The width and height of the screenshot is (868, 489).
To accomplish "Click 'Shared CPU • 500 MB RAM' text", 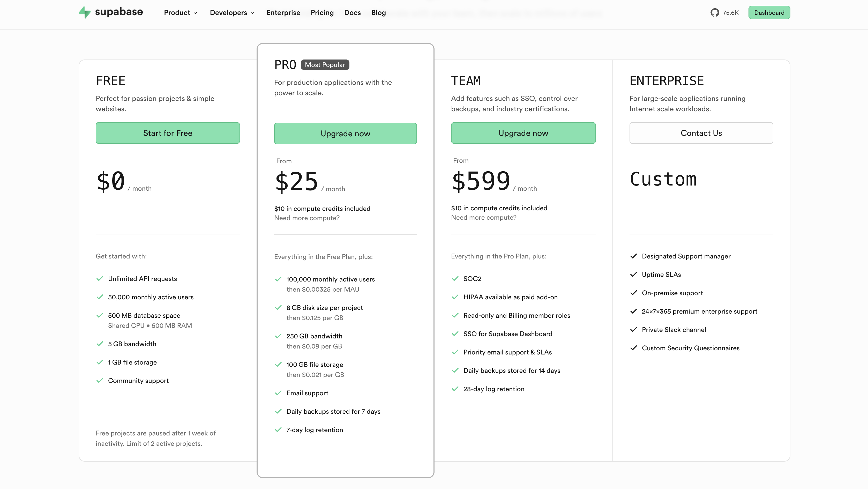I will coord(150,325).
